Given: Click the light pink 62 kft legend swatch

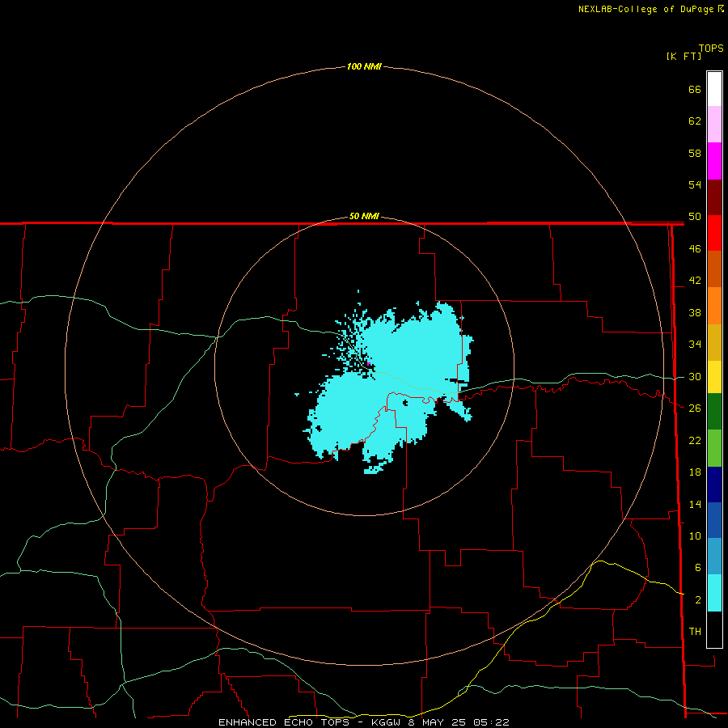Looking at the screenshot, I should (714, 125).
